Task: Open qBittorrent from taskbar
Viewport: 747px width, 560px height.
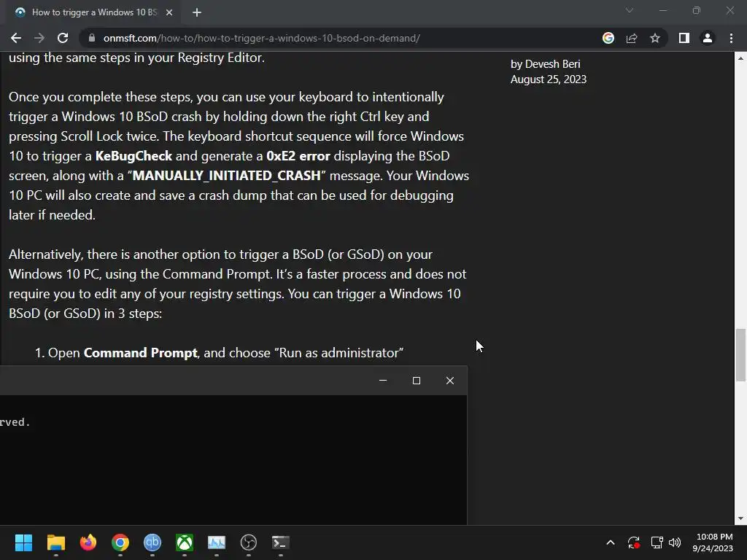Action: tap(152, 542)
